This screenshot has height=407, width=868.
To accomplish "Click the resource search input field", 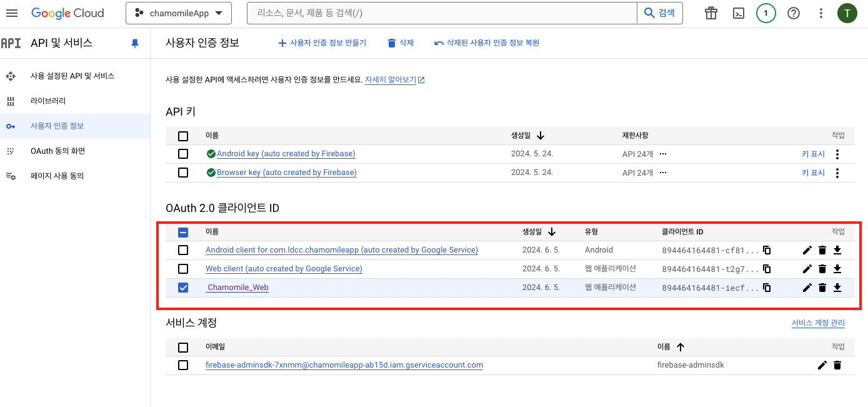I will click(x=442, y=13).
